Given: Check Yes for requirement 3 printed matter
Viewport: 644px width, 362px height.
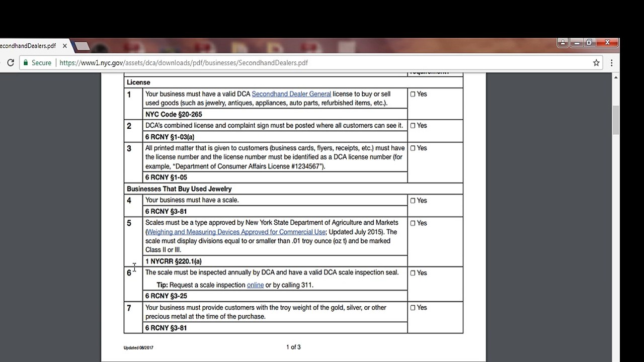Looking at the screenshot, I should click(x=413, y=148).
